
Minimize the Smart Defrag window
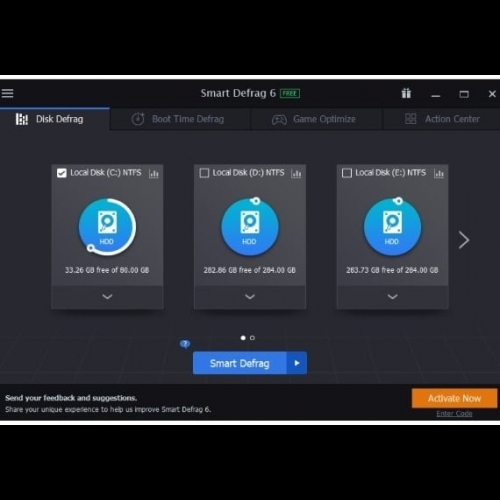436,95
